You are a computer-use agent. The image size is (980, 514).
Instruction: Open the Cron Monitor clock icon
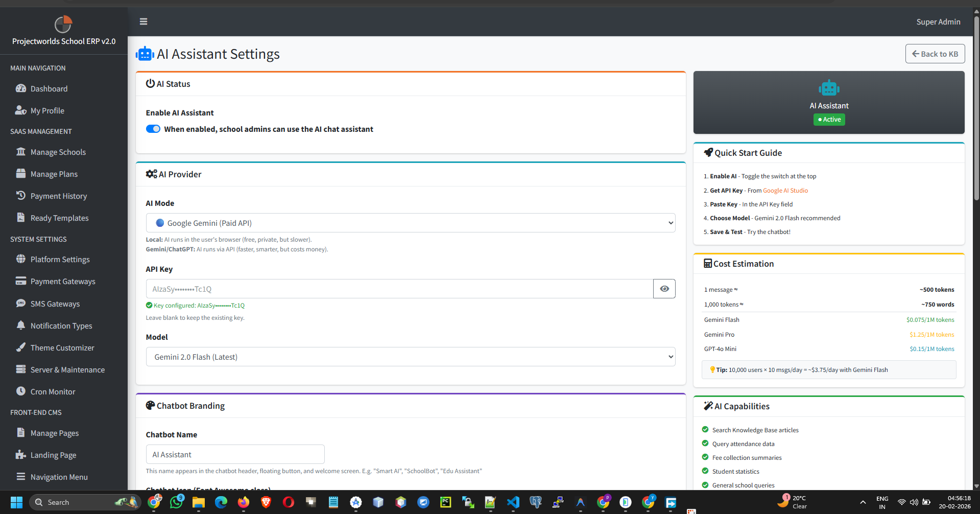[x=21, y=391]
